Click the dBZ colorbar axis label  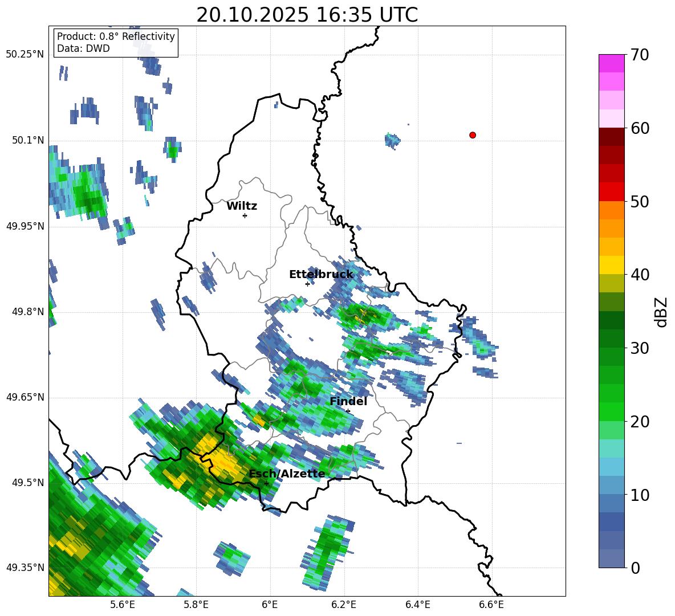pyautogui.click(x=662, y=312)
